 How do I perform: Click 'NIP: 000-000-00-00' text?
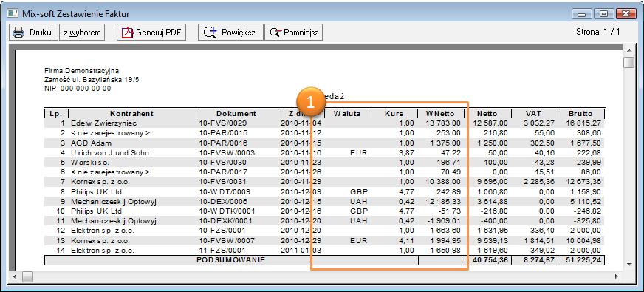[78, 88]
